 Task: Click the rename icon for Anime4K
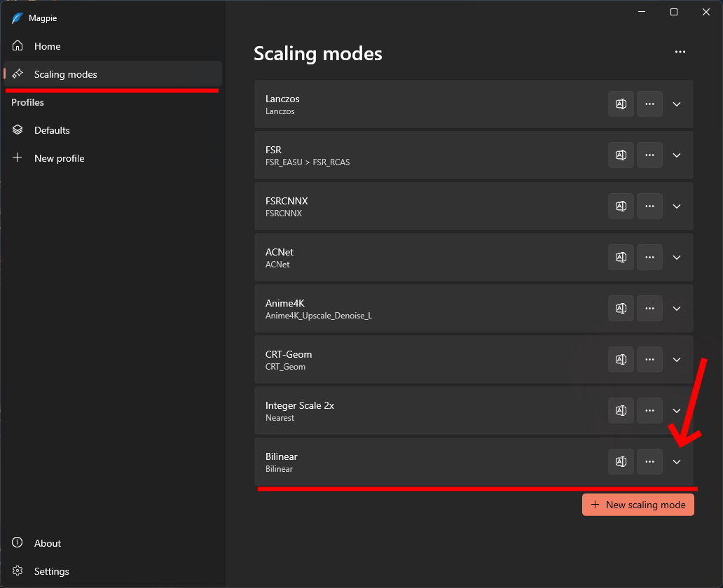(621, 309)
